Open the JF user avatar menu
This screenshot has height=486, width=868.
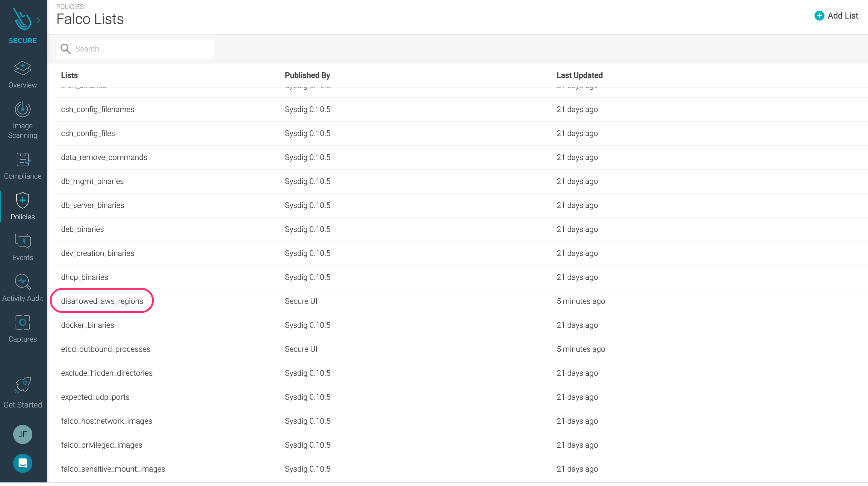22,434
